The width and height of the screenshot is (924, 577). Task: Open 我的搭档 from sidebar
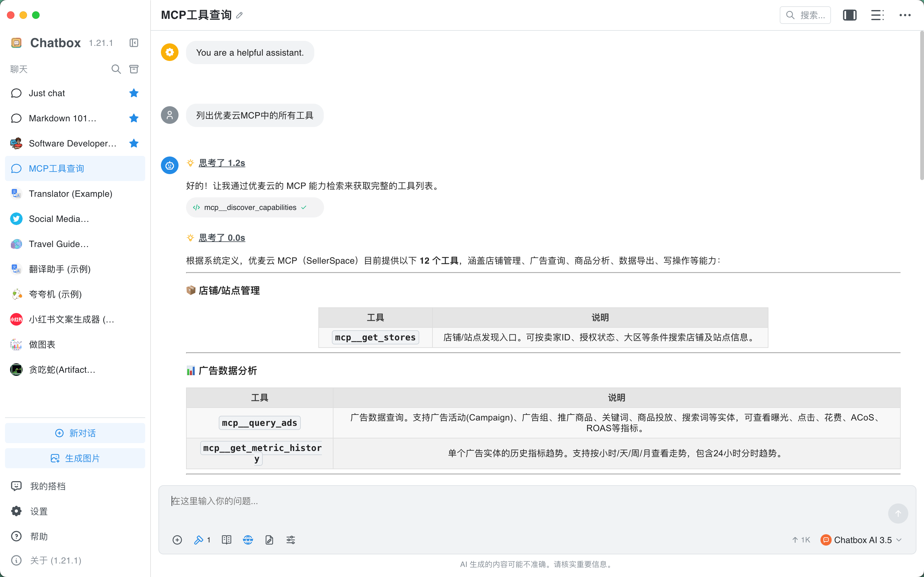(x=75, y=486)
